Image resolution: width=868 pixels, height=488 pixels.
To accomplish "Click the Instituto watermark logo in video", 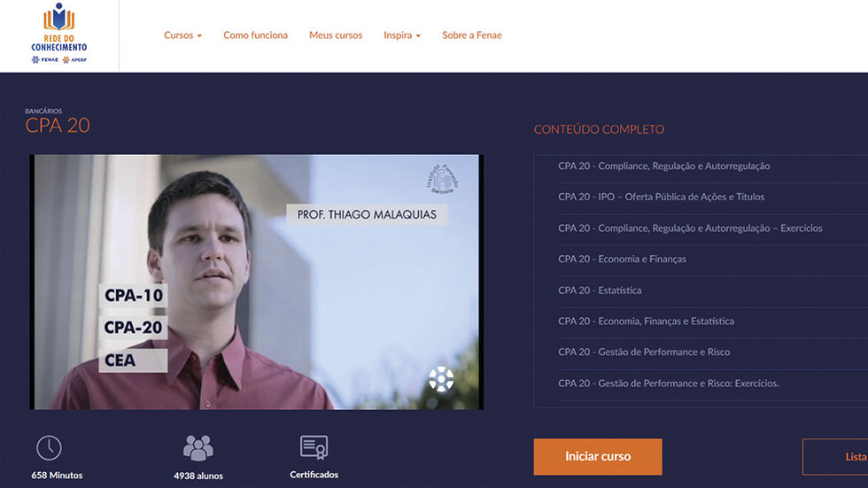I will coord(442,179).
